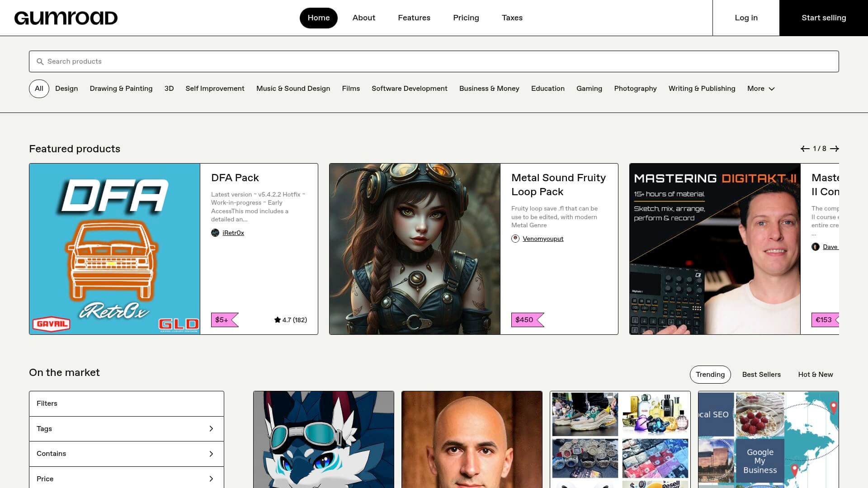
Task: Select the Business & Money category
Action: pos(489,89)
